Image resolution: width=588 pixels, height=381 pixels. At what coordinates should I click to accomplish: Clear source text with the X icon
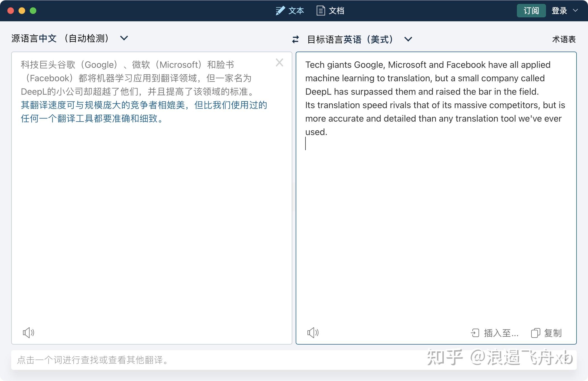pos(279,62)
